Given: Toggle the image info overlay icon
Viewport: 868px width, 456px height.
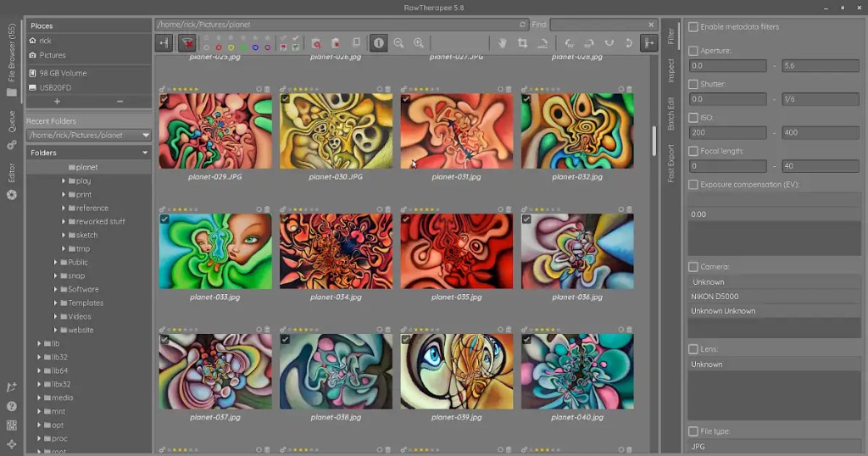Looking at the screenshot, I should pyautogui.click(x=378, y=43).
